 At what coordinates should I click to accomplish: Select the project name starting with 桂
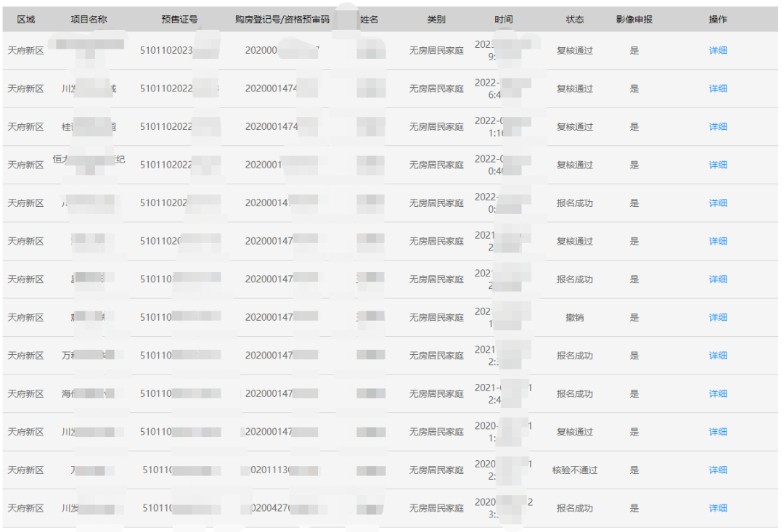point(89,127)
